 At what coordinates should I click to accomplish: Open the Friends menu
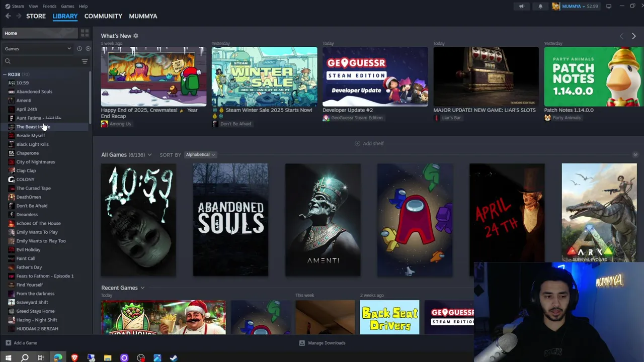(49, 7)
